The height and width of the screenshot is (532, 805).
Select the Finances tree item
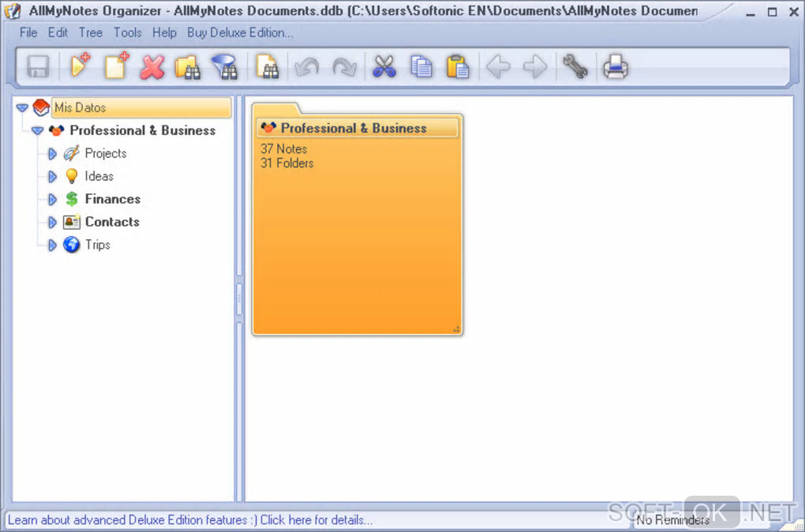pyautogui.click(x=113, y=199)
